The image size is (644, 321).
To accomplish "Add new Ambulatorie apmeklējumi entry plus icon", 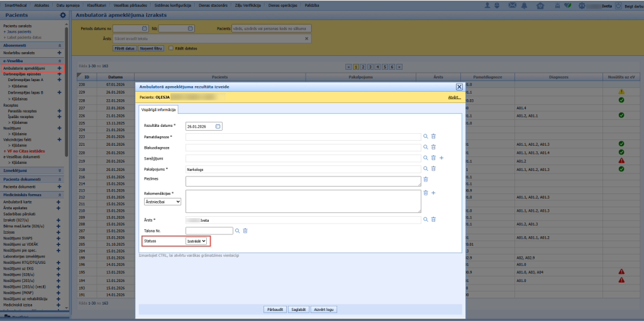I will coord(60,68).
